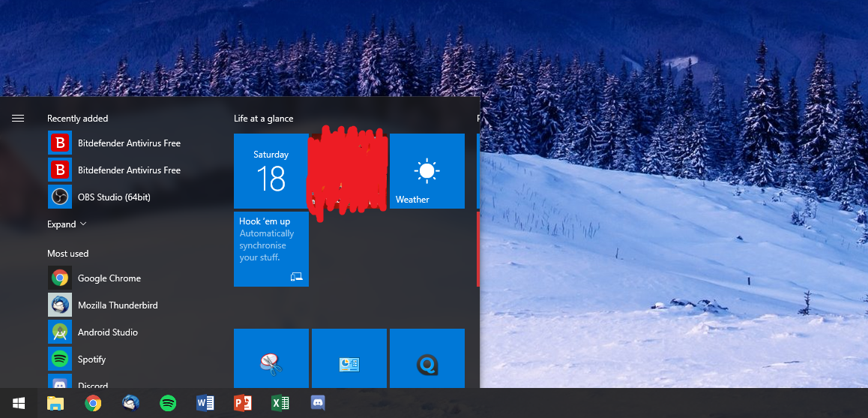Open Google Chrome from the Most used list
This screenshot has height=418, width=868.
pyautogui.click(x=109, y=278)
